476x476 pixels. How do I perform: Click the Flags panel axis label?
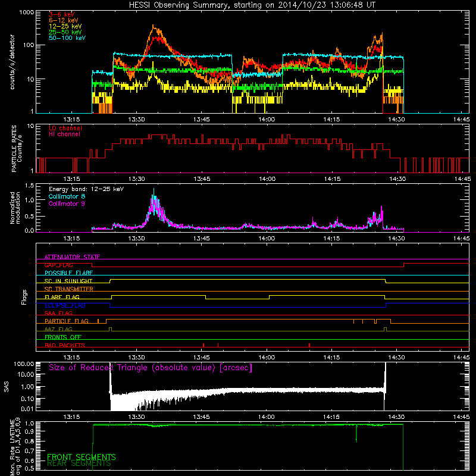point(24,297)
